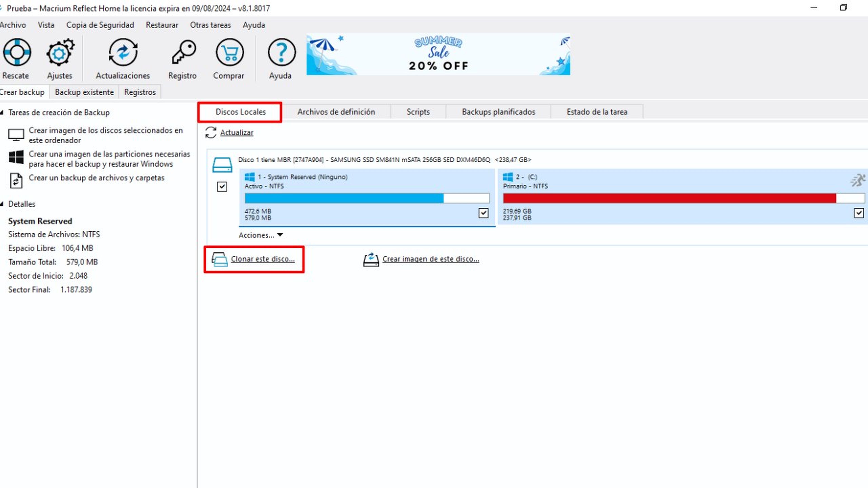This screenshot has width=868, height=488.
Task: Click the red C: partition usage bar
Action: click(684, 198)
